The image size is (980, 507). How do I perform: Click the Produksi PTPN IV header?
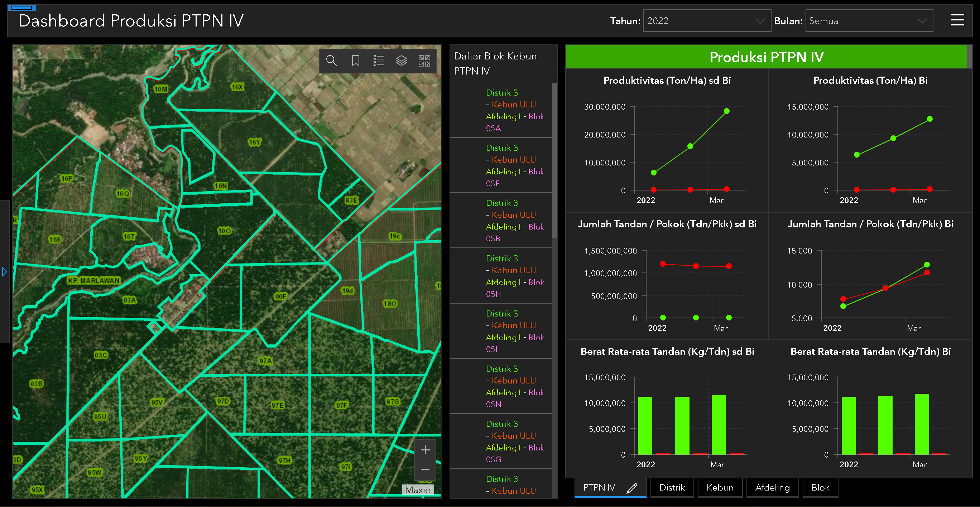tap(766, 57)
